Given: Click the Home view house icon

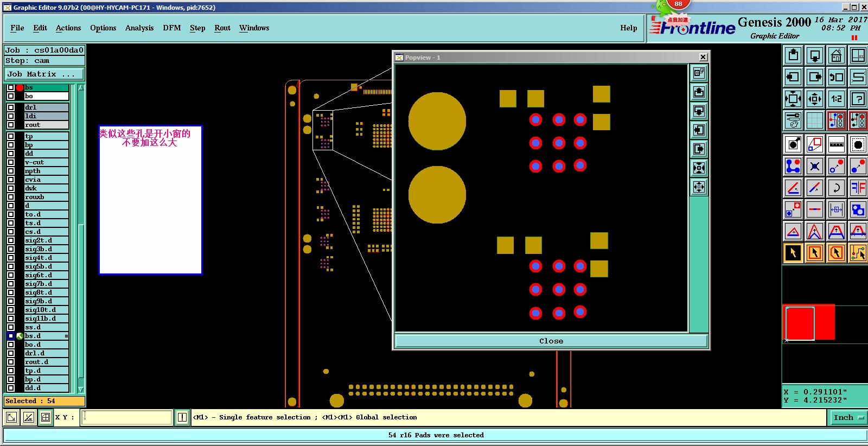Looking at the screenshot, I should tap(837, 55).
